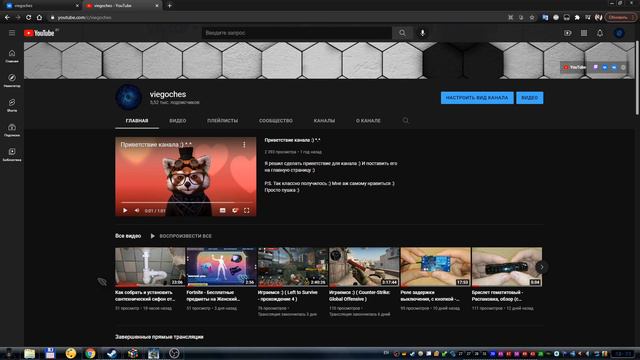Image resolution: width=640 pixels, height=360 pixels.
Task: Show next videos with the carousel arrow
Action: click(x=542, y=267)
